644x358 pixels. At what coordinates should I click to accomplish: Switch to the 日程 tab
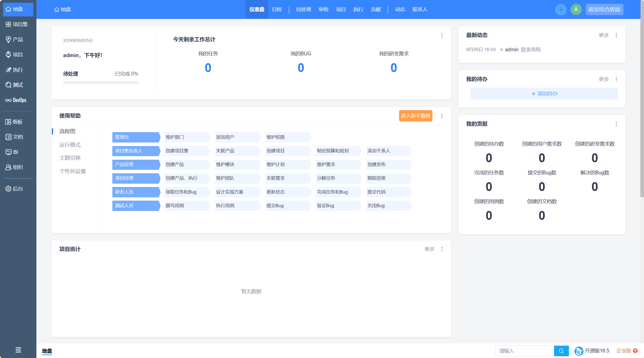tap(277, 9)
